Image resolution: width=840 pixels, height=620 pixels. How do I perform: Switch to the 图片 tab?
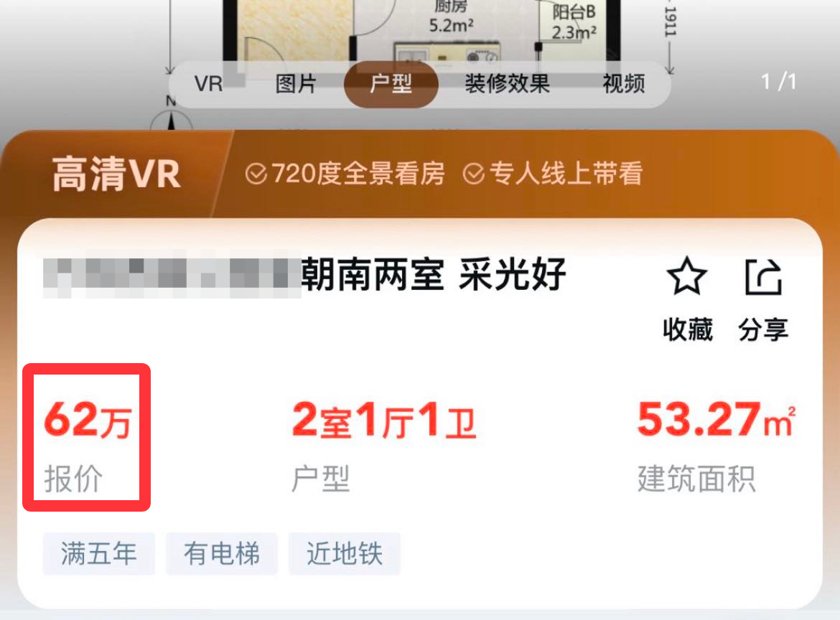[296, 84]
